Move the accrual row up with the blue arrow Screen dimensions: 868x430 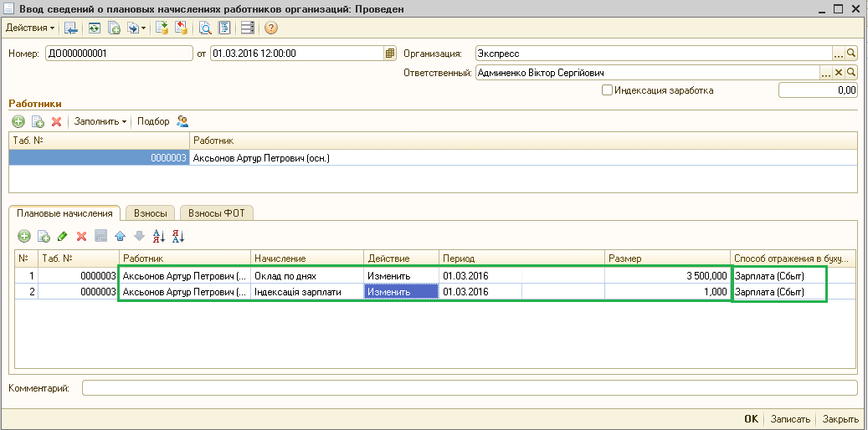(x=120, y=236)
